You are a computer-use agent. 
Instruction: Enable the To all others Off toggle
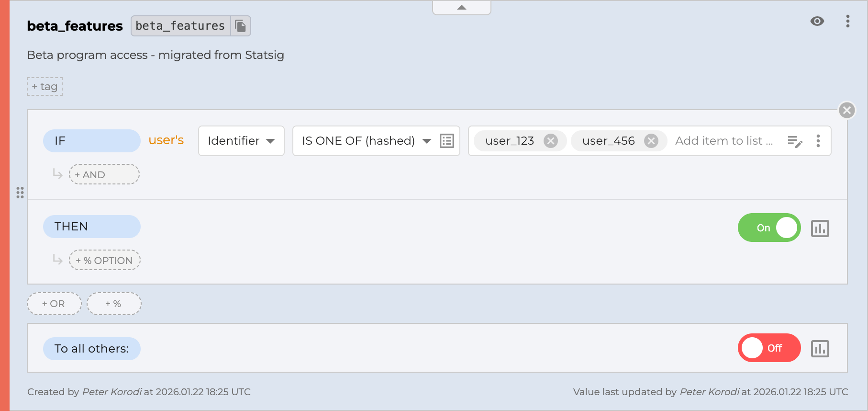point(769,348)
